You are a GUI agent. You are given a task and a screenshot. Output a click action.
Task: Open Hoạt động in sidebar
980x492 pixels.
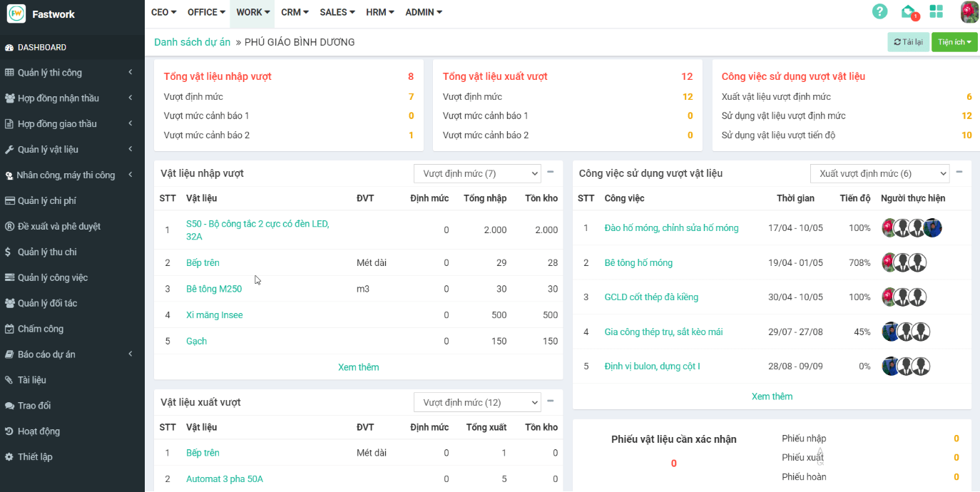[39, 431]
